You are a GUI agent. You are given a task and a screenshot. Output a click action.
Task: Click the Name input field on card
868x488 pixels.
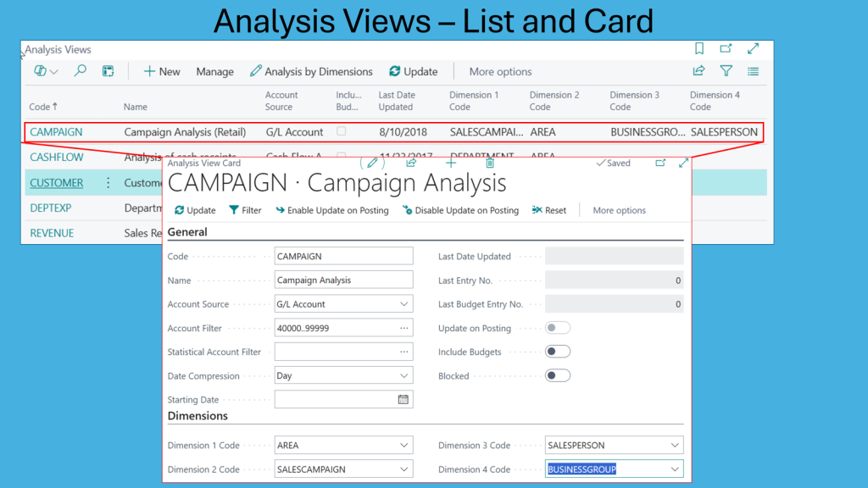[343, 280]
